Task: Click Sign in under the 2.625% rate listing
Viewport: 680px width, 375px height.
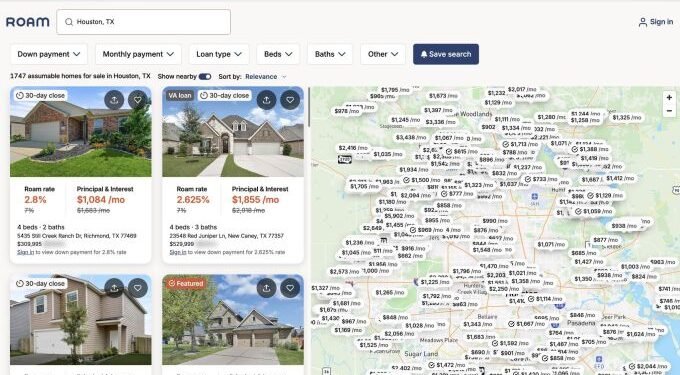Action: tap(177, 252)
